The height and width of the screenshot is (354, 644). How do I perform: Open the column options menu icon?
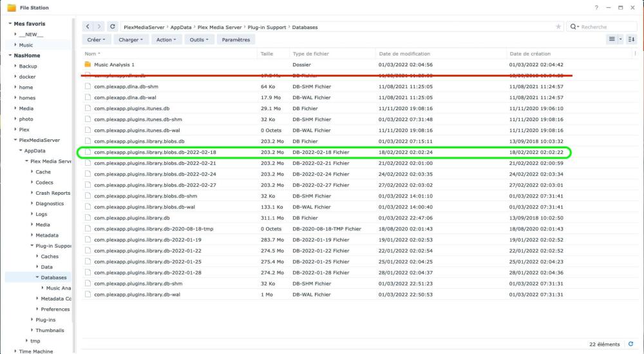[x=636, y=54]
